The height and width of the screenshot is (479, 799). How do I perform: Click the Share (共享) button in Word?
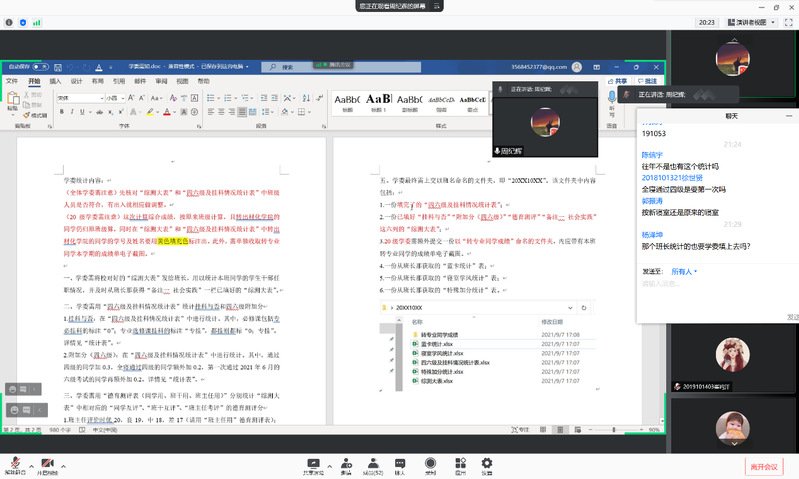click(620, 81)
